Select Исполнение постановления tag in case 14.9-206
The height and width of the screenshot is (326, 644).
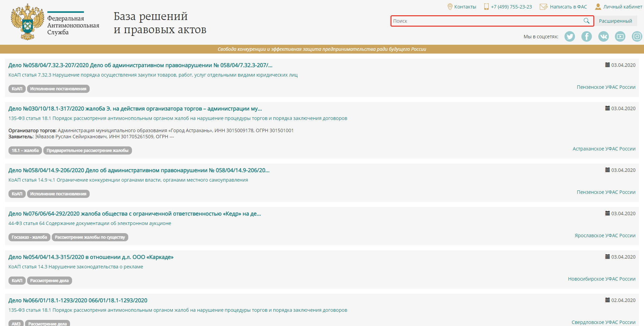(x=58, y=194)
